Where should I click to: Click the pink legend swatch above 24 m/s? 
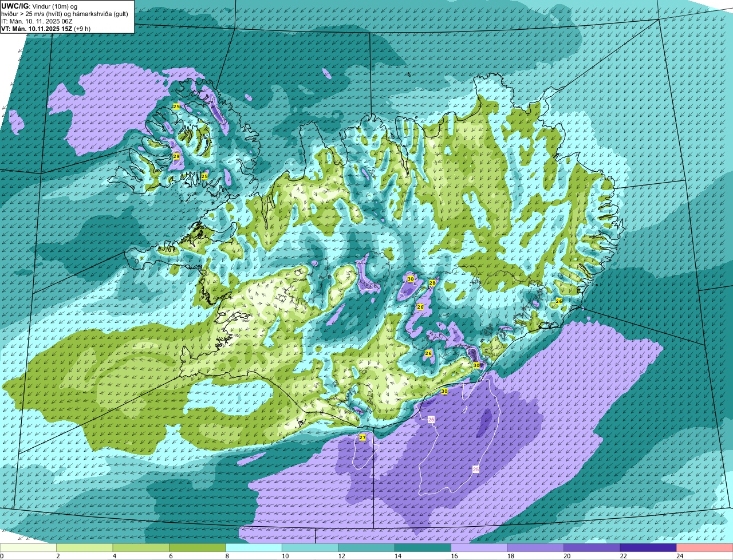click(x=705, y=548)
